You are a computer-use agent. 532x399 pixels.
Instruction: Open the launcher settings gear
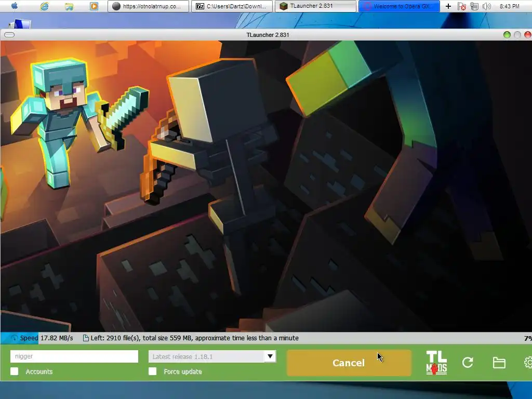tap(528, 362)
